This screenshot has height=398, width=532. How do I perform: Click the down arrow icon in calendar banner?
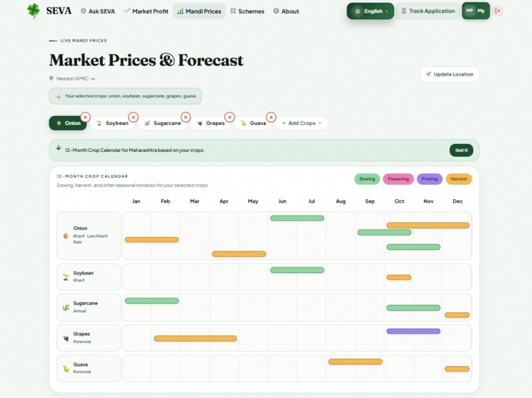58,148
